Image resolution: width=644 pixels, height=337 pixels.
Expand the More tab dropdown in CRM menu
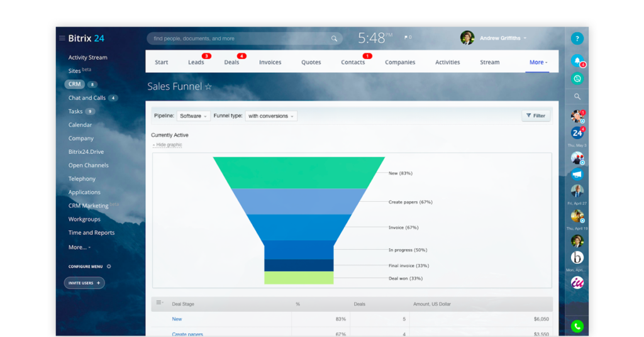tap(538, 62)
